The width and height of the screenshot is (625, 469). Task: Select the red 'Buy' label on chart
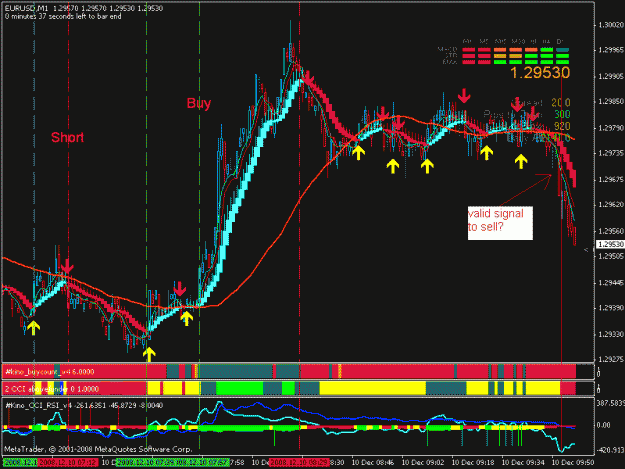pyautogui.click(x=199, y=103)
